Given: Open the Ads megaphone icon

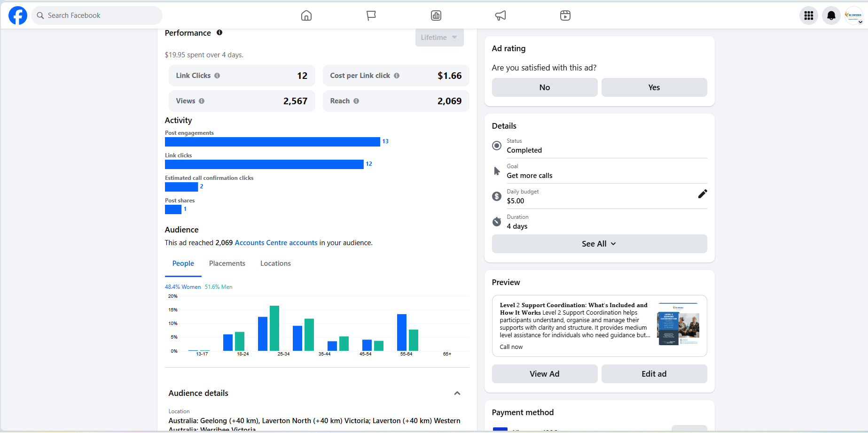Looking at the screenshot, I should (500, 15).
